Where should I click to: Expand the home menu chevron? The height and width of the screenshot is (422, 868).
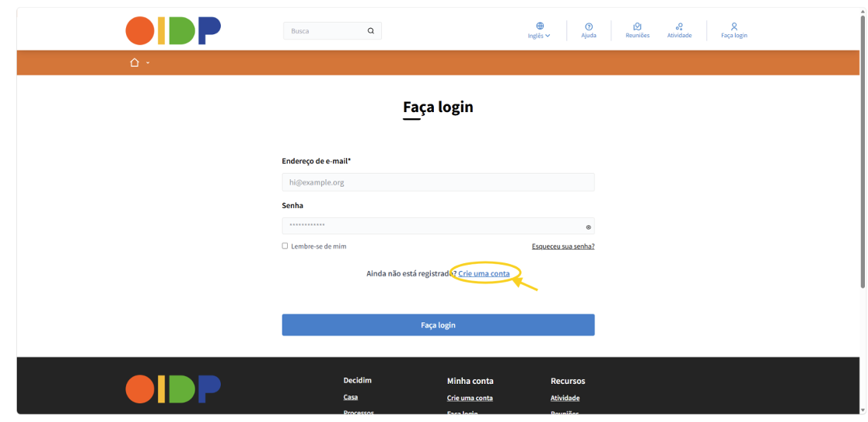click(x=148, y=63)
